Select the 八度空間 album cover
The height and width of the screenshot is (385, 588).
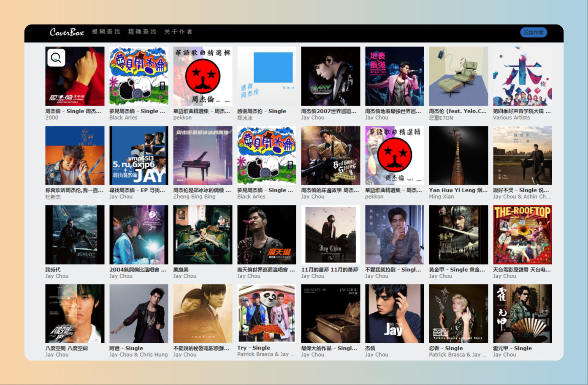click(x=75, y=313)
